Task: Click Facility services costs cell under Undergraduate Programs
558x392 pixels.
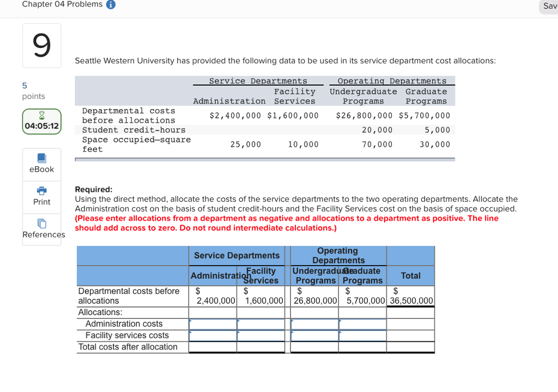Action: (x=314, y=335)
